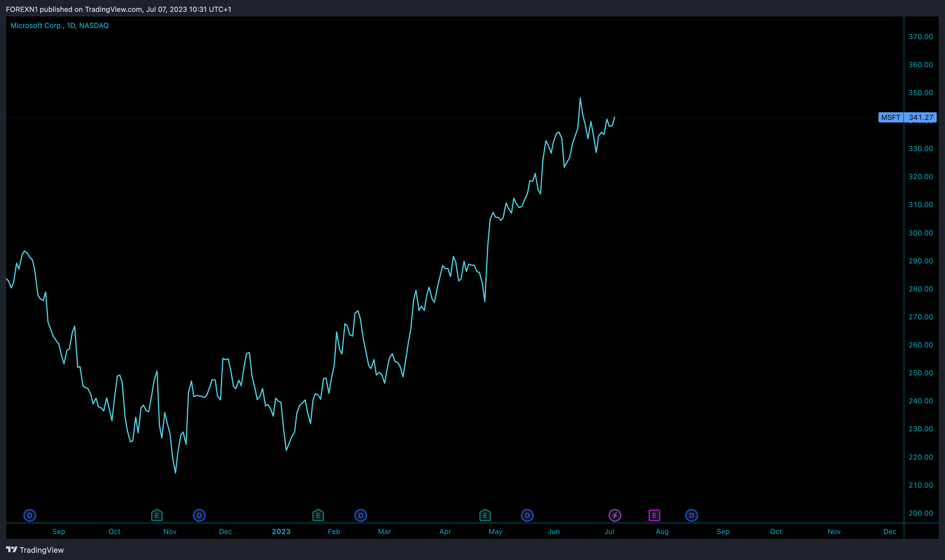Click the Oct label before the 2023 label
The height and width of the screenshot is (560, 945).
click(x=114, y=531)
